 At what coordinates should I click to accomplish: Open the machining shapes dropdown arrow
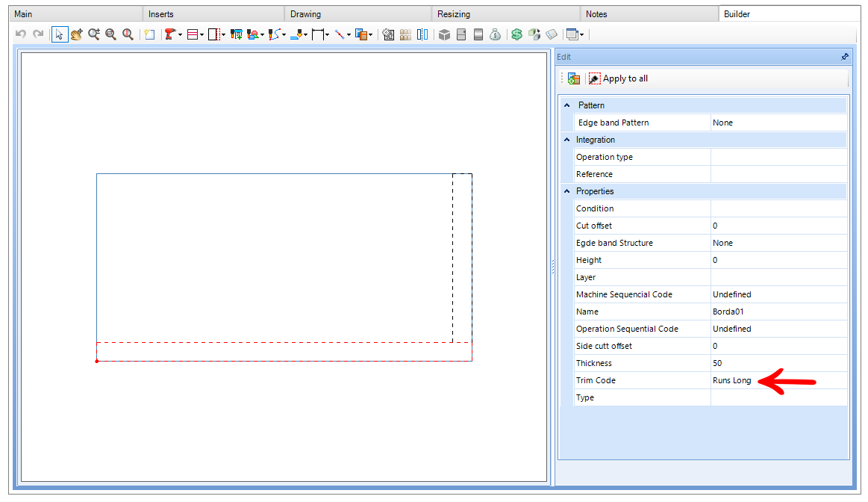click(263, 35)
